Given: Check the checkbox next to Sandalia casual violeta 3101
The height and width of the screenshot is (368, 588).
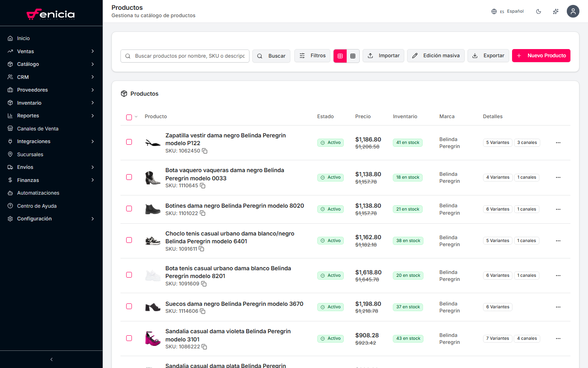Looking at the screenshot, I should coord(129,338).
